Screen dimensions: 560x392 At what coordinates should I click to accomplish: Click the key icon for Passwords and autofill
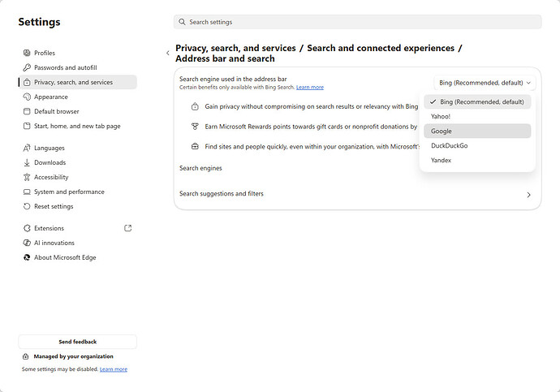coord(27,67)
